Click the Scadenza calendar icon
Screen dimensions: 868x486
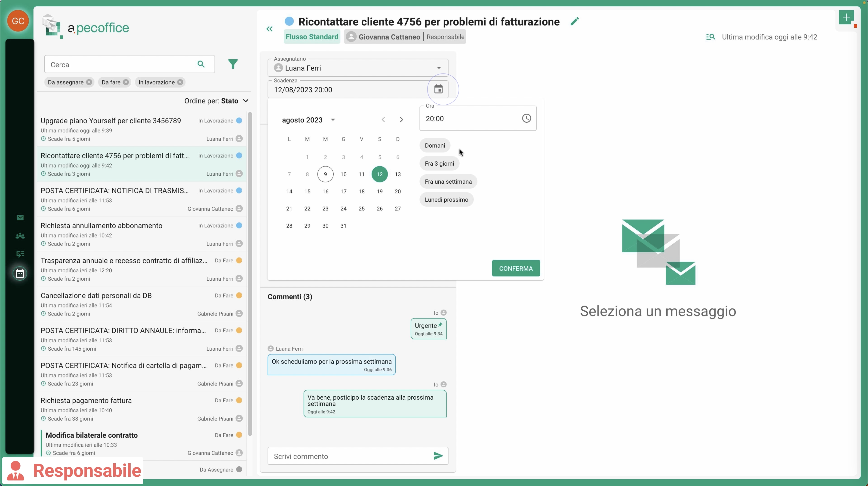click(x=438, y=89)
